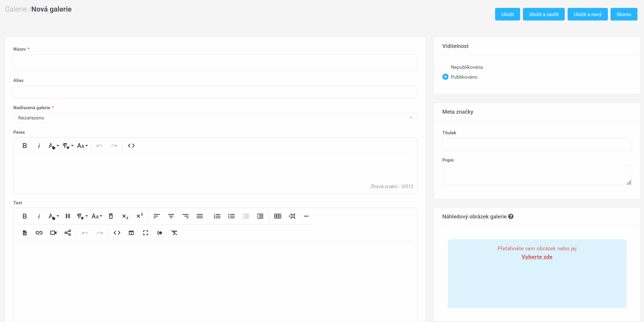The height and width of the screenshot is (322, 644).
Task: Toggle bold in Perex editor
Action: pos(25,146)
